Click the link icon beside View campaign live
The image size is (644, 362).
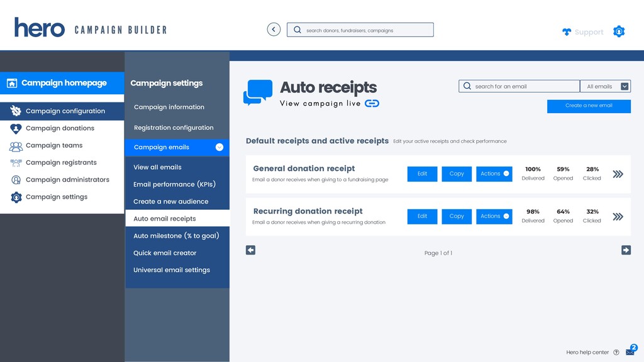coord(372,104)
